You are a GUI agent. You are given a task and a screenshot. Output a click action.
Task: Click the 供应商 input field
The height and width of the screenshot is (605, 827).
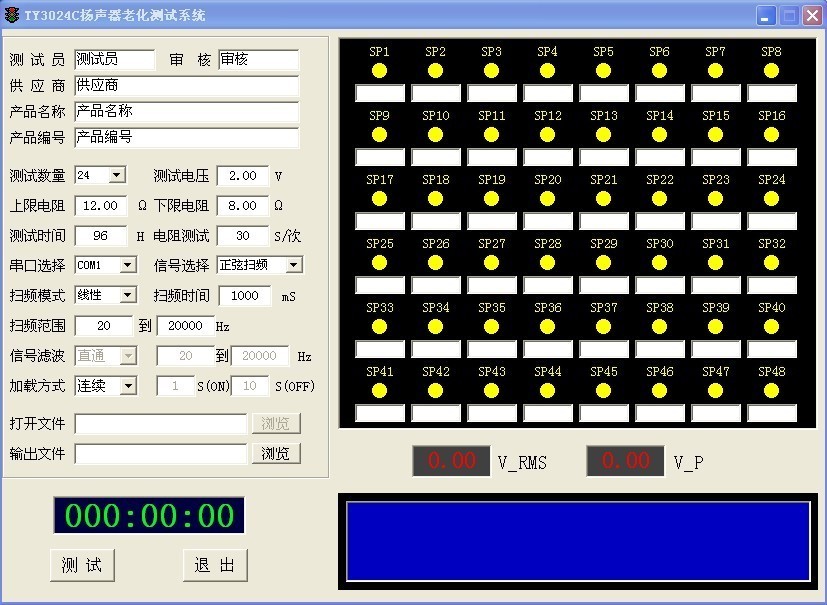click(x=187, y=85)
